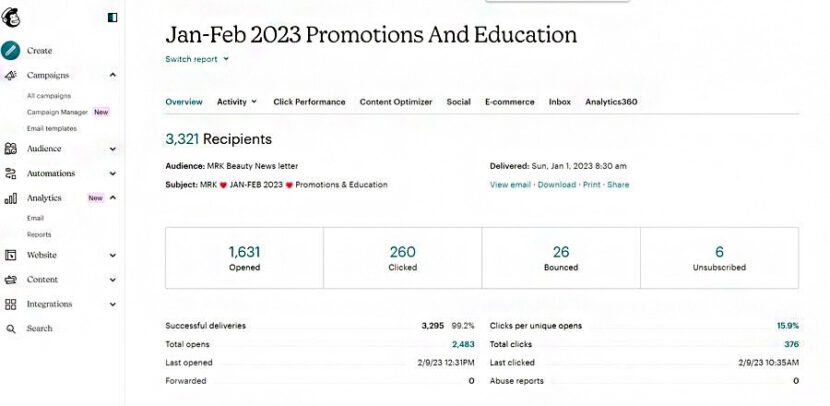Click the Create pencil icon
Image resolution: width=830 pixels, height=406 pixels.
11,50
